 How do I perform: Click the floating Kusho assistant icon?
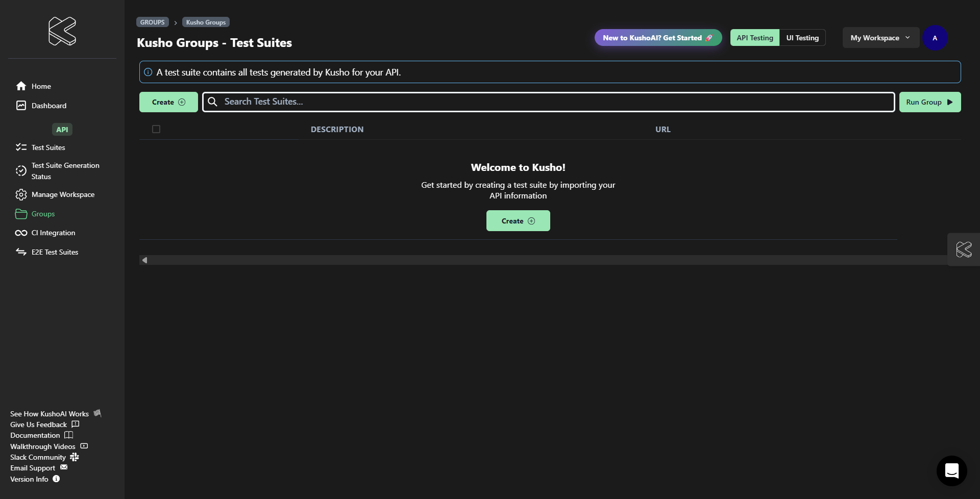(x=964, y=249)
